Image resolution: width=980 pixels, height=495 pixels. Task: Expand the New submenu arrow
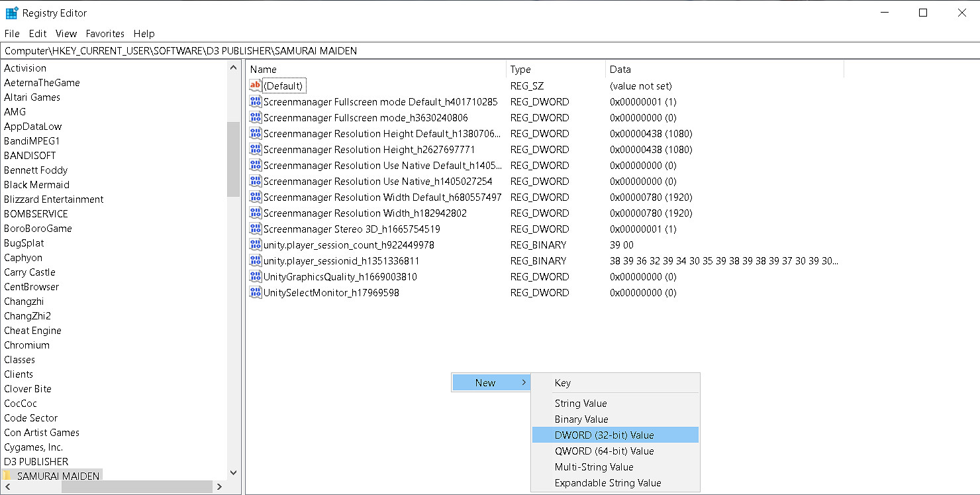[524, 382]
